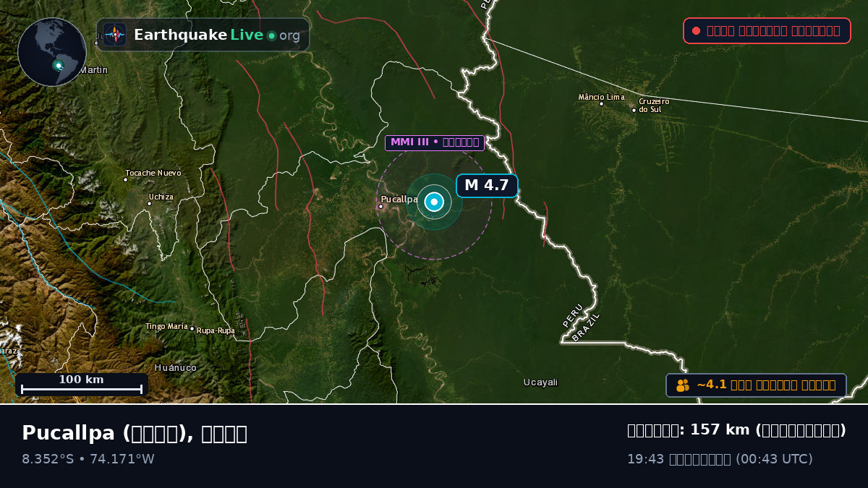Click the coordinates 8.352°S • 74.171°W
868x488 pixels.
[88, 459]
